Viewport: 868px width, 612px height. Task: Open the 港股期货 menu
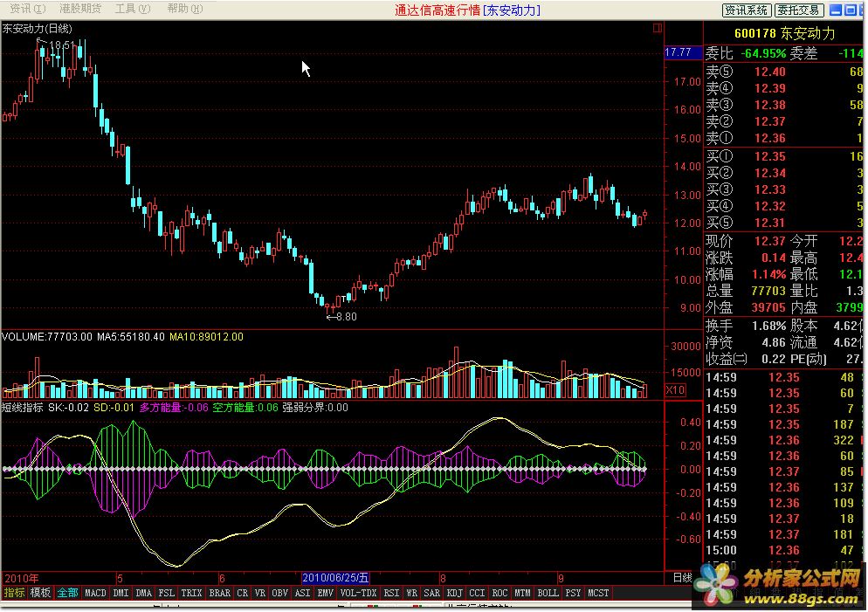coord(80,9)
